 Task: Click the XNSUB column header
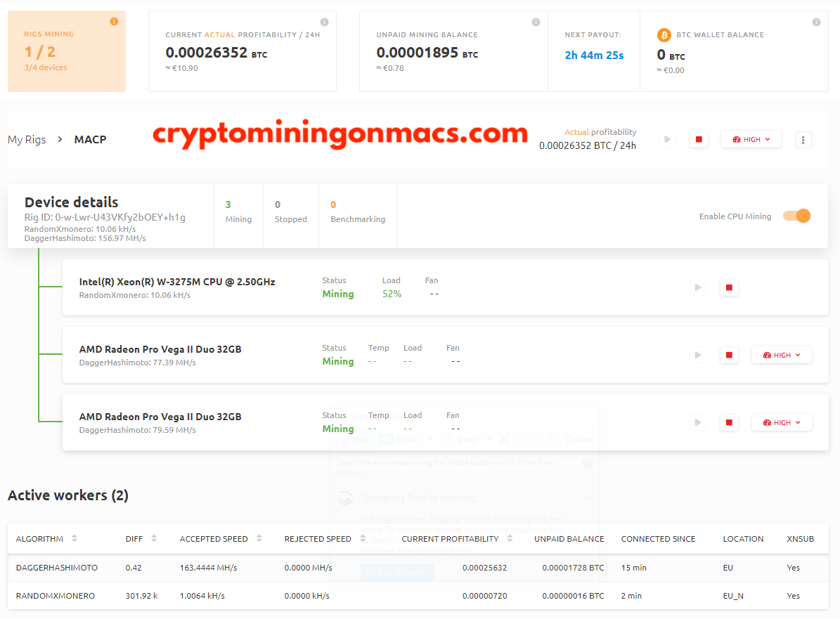[801, 539]
